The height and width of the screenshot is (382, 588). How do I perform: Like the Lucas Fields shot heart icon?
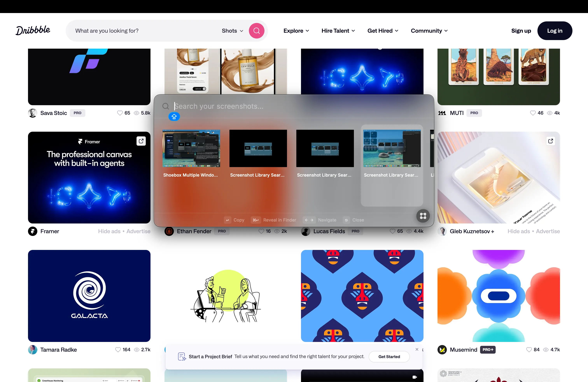[x=393, y=231]
